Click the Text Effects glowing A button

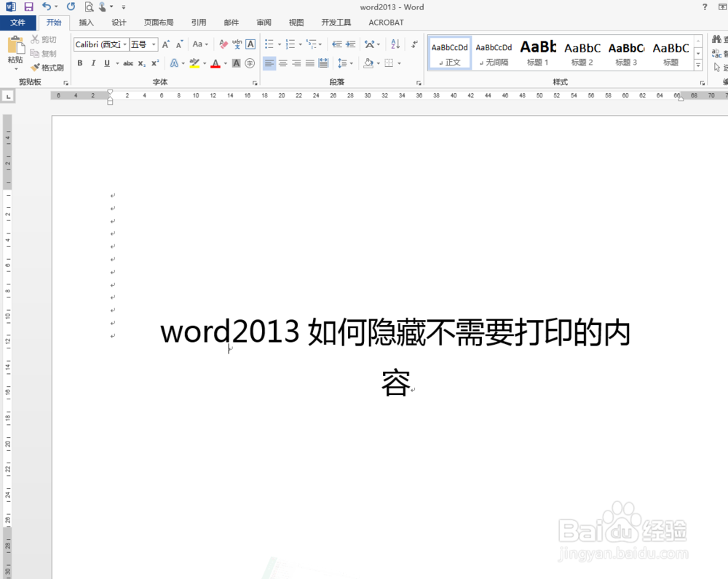click(174, 63)
